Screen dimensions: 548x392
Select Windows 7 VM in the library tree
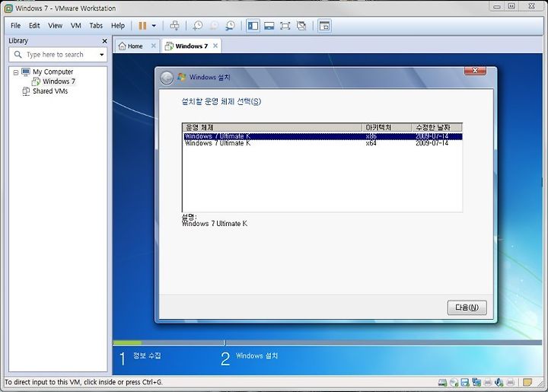(x=59, y=81)
